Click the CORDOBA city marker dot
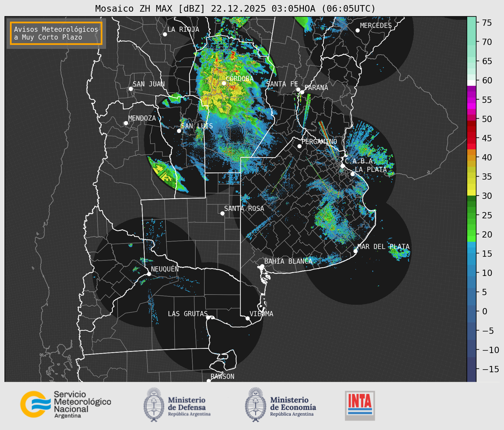 (x=224, y=83)
